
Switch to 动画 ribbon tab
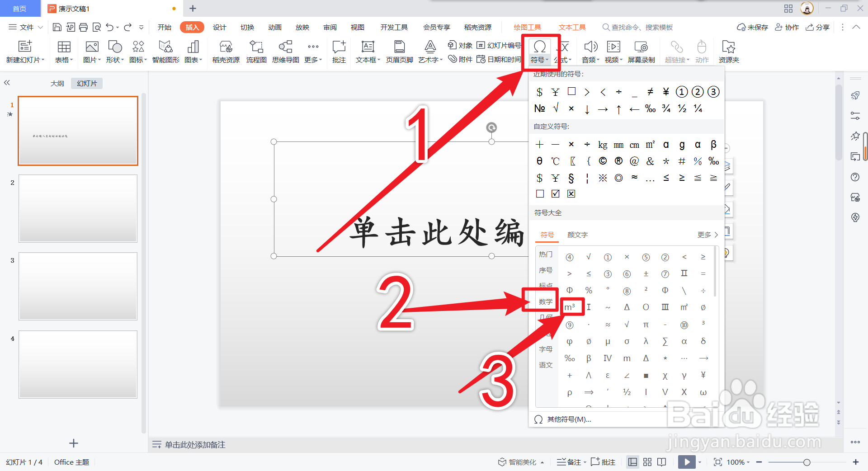275,28
